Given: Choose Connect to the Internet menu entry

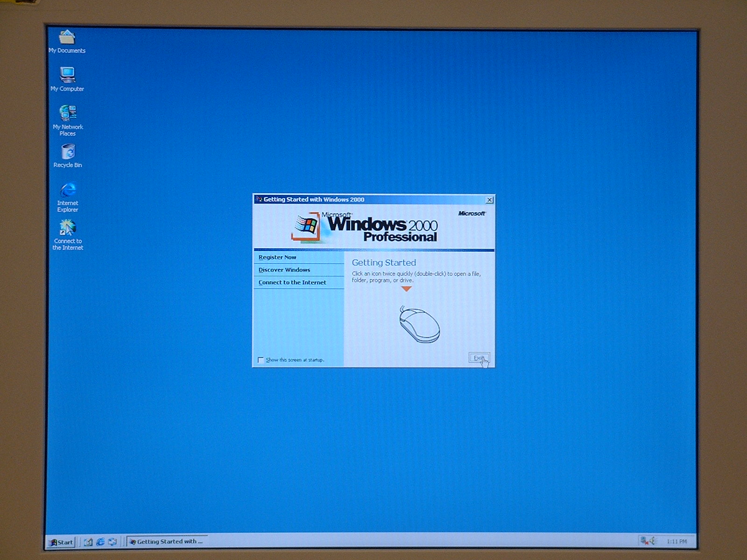Looking at the screenshot, I should (292, 282).
